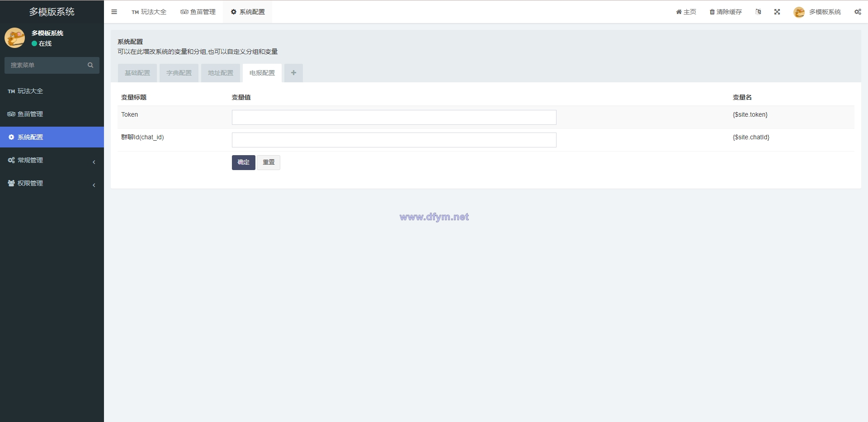
Task: Toggle the hamburger sidebar menu icon
Action: click(x=114, y=12)
